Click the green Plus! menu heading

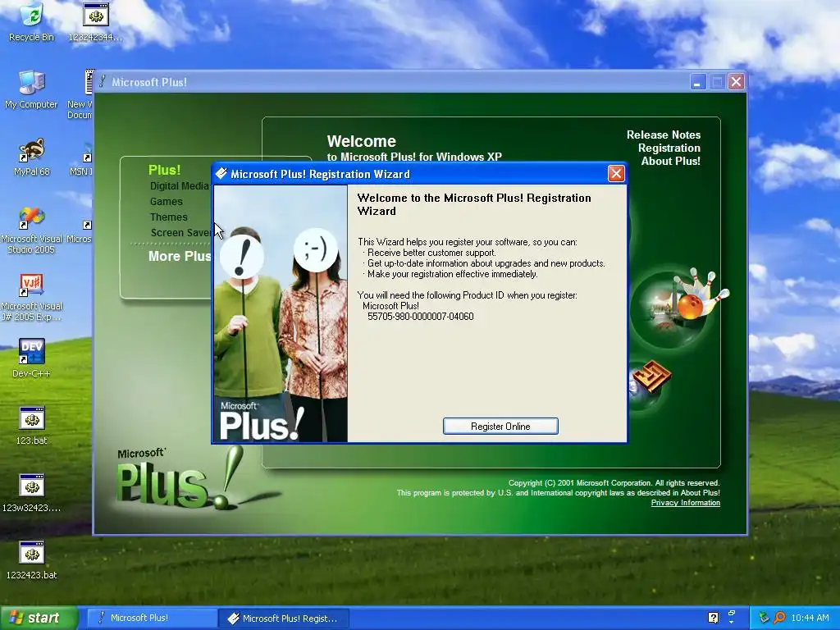pos(164,170)
